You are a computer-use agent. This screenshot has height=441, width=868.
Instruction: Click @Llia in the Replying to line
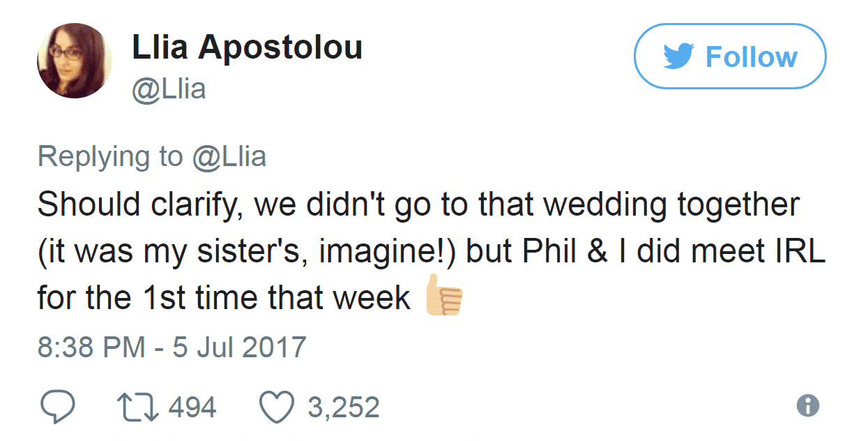point(229,156)
